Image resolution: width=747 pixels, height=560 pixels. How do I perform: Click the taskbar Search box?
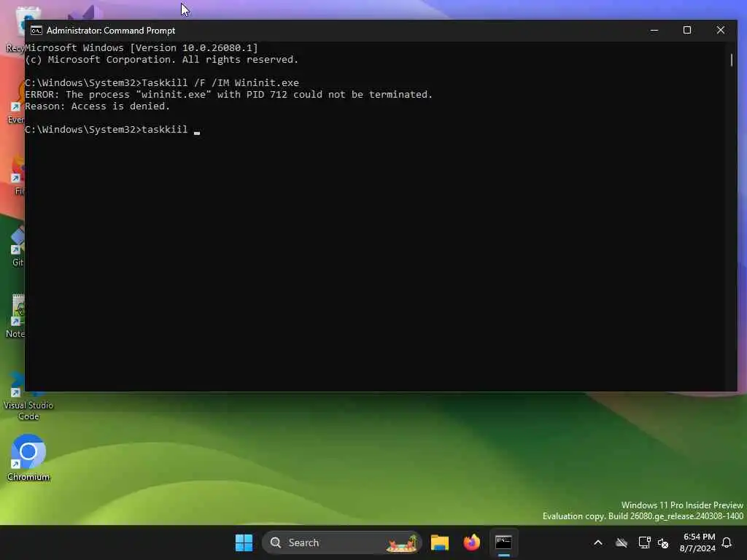coord(341,542)
